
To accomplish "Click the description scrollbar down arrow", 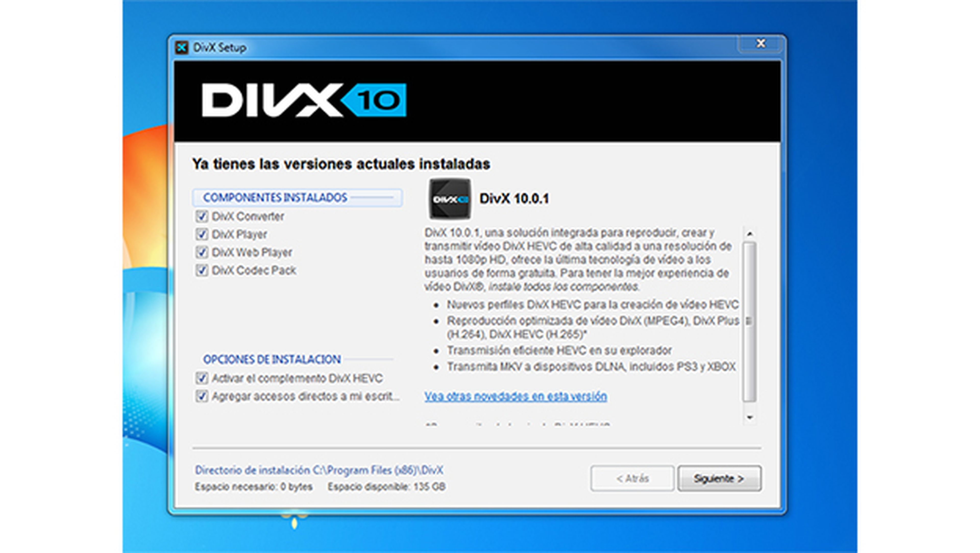I will pyautogui.click(x=750, y=417).
